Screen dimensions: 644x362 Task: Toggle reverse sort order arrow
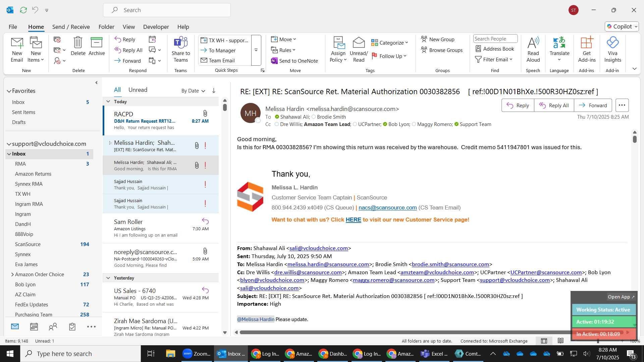214,90
